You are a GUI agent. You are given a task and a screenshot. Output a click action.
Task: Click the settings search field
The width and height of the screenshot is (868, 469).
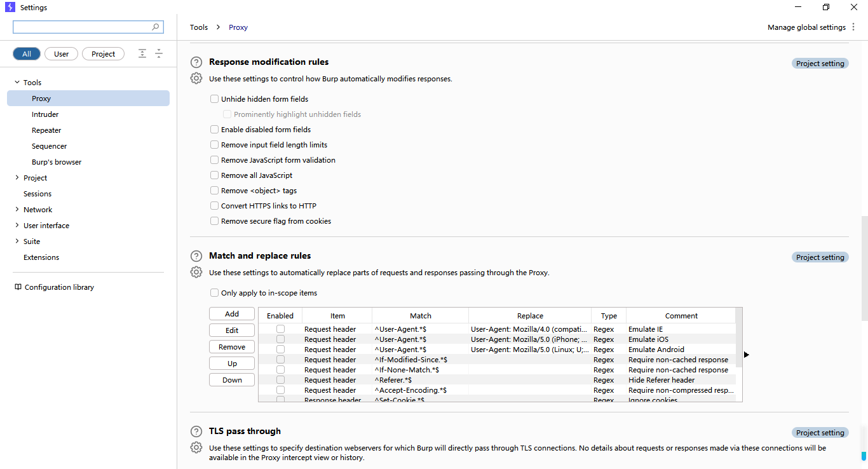88,27
